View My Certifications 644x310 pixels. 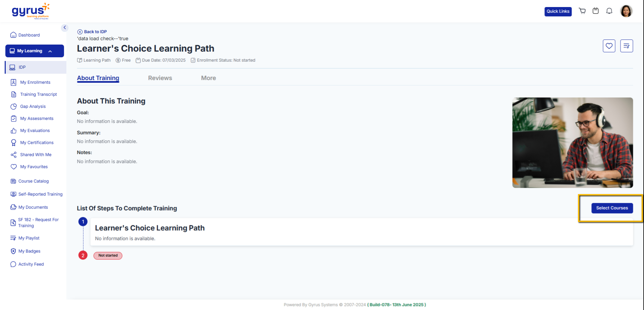32,143
